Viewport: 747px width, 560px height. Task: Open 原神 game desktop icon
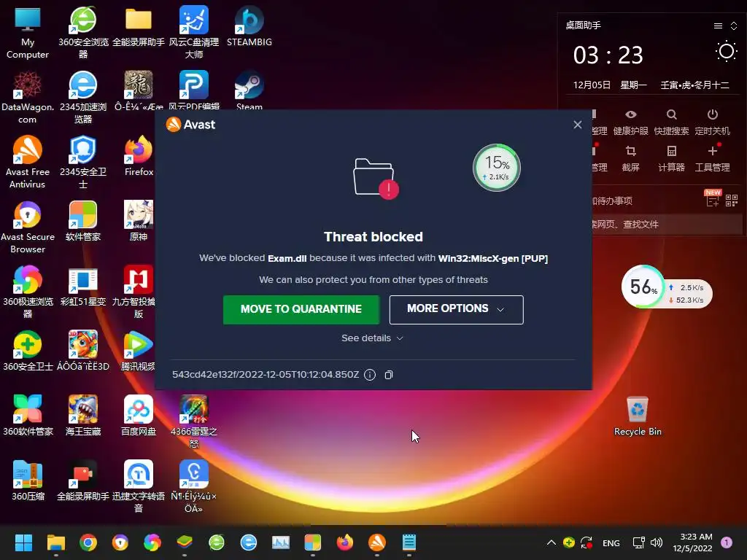click(x=139, y=221)
